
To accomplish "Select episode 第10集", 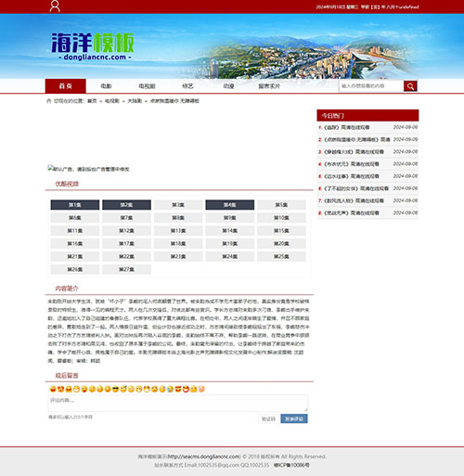I will pyautogui.click(x=281, y=218).
